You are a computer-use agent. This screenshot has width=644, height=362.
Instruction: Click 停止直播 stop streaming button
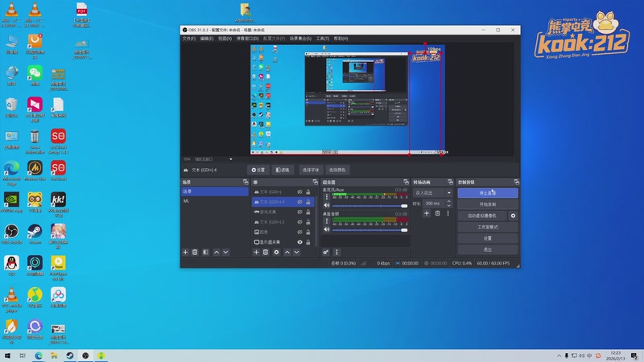(488, 193)
